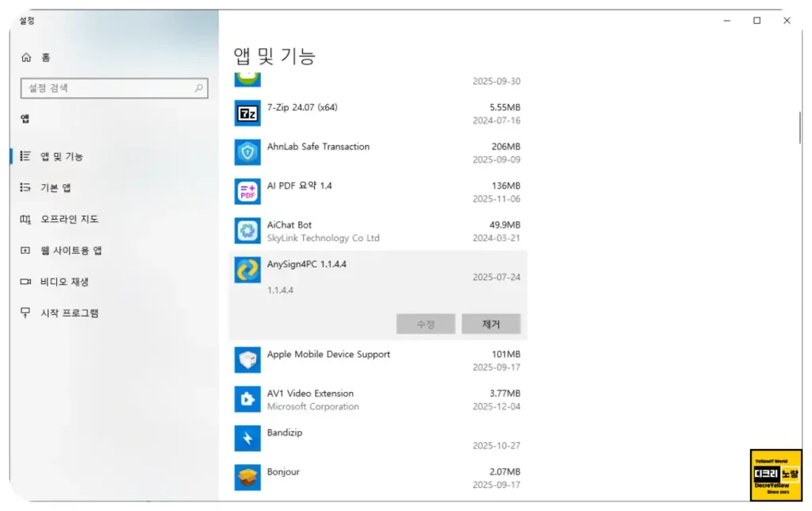Select the Apple Mobile Device Support entry

click(x=378, y=360)
